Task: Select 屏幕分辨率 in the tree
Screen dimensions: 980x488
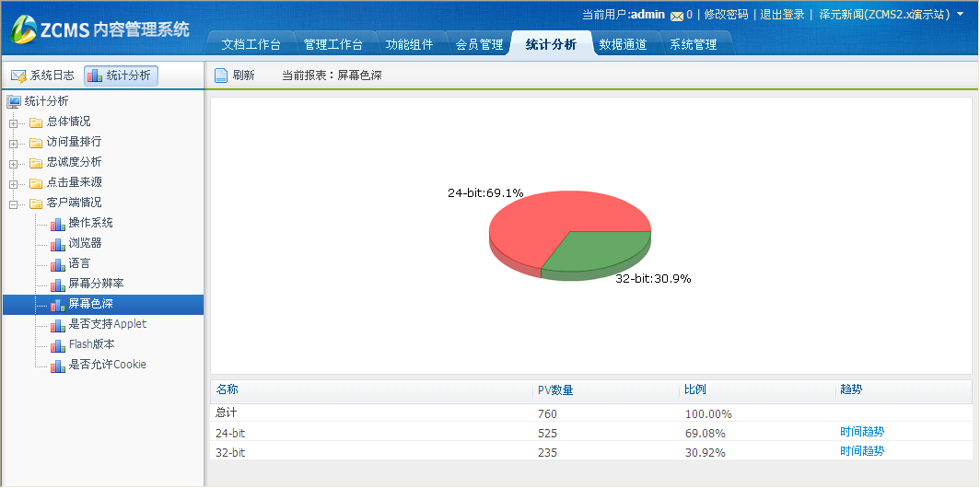Action: (96, 285)
